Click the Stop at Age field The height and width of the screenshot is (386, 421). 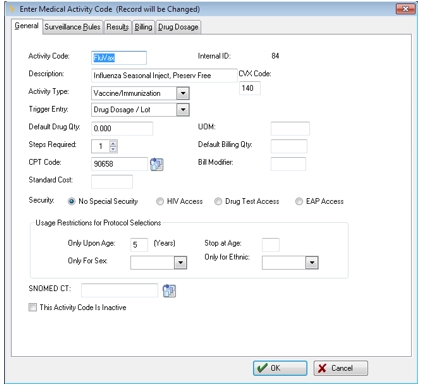coord(271,245)
